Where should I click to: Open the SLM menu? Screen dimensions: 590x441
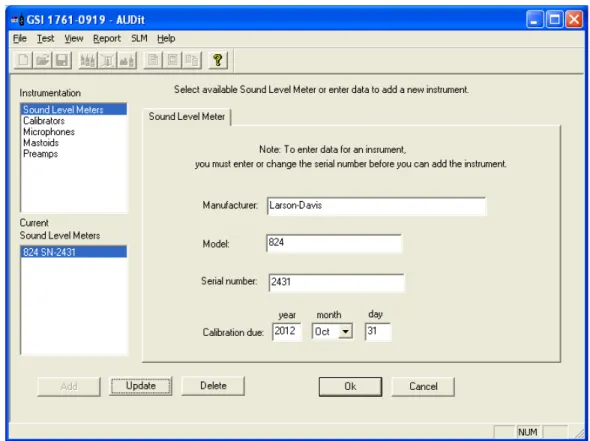(x=139, y=38)
